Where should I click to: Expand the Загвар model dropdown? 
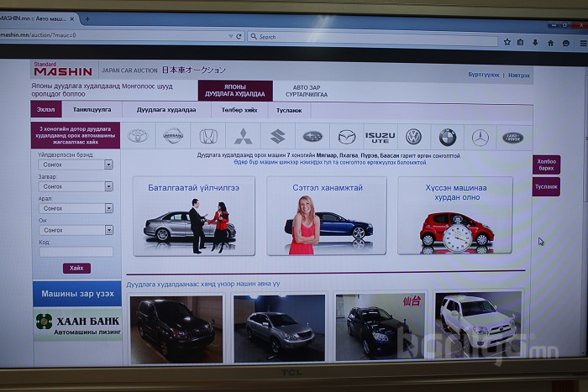76,186
